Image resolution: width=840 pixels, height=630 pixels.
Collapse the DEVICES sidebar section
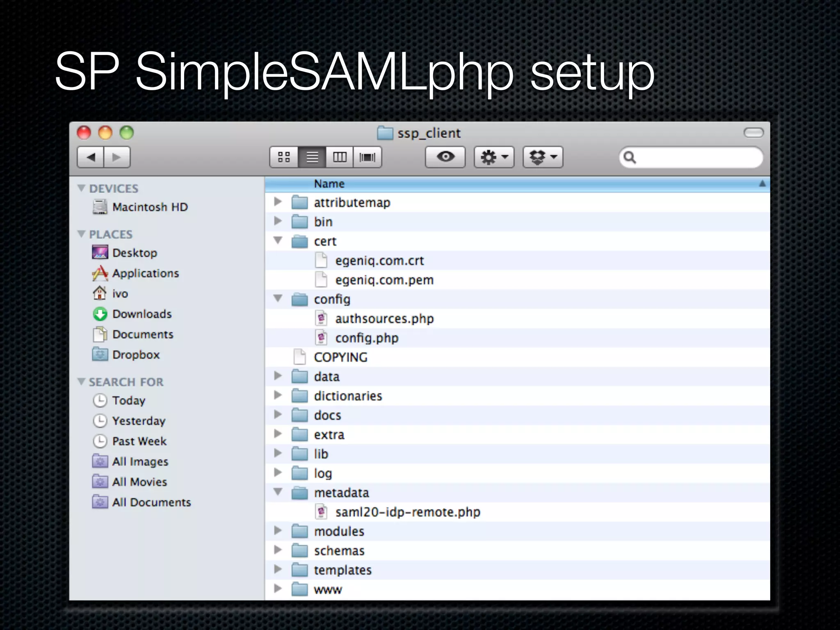click(81, 188)
